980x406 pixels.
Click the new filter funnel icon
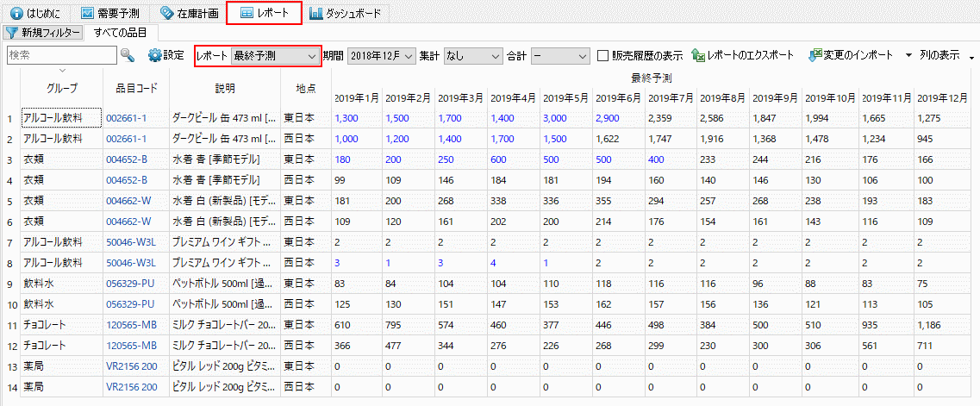pyautogui.click(x=12, y=33)
